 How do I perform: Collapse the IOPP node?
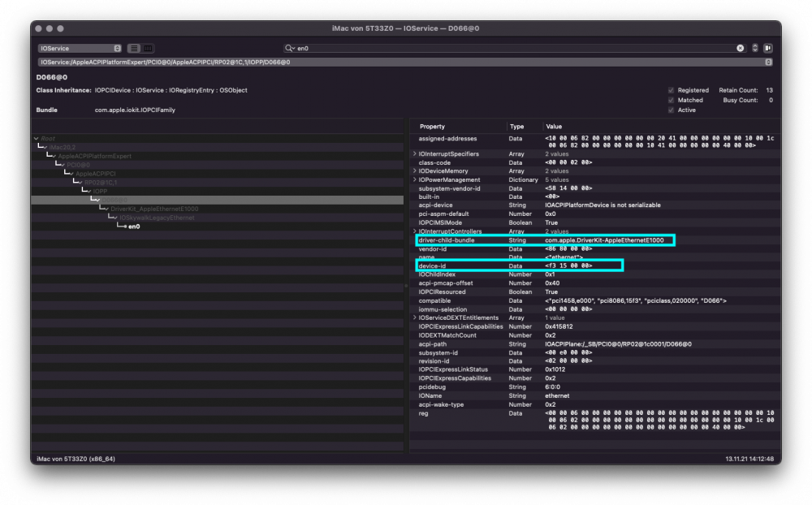tap(89, 191)
